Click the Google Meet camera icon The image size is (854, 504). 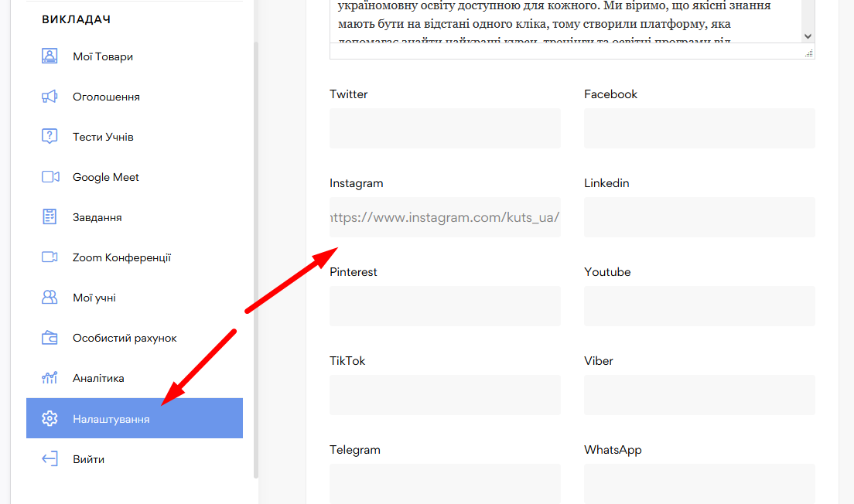coord(50,177)
